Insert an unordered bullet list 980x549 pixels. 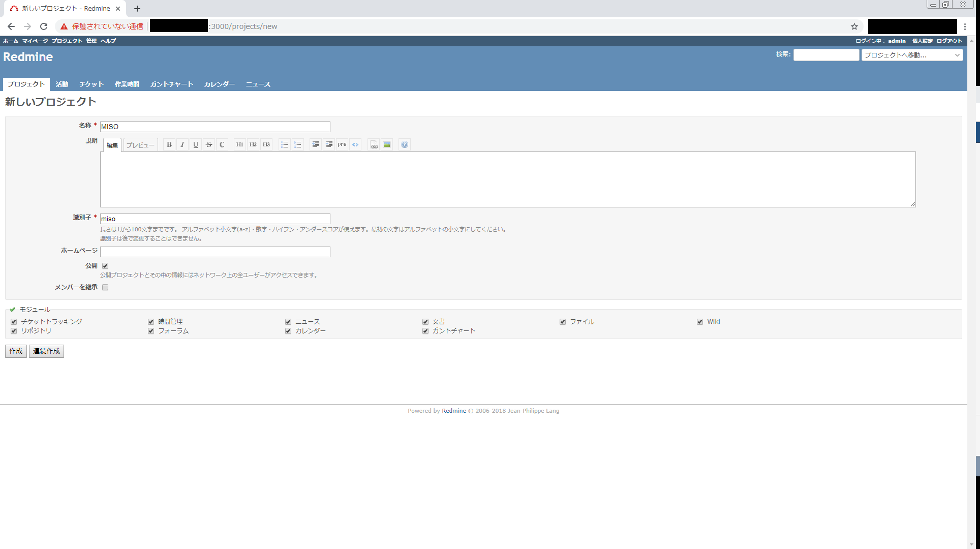pos(285,145)
